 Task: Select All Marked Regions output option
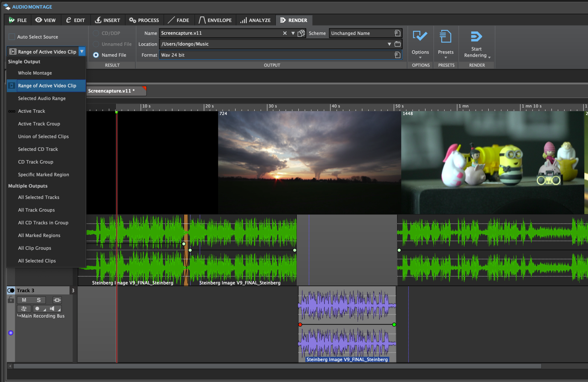point(39,235)
